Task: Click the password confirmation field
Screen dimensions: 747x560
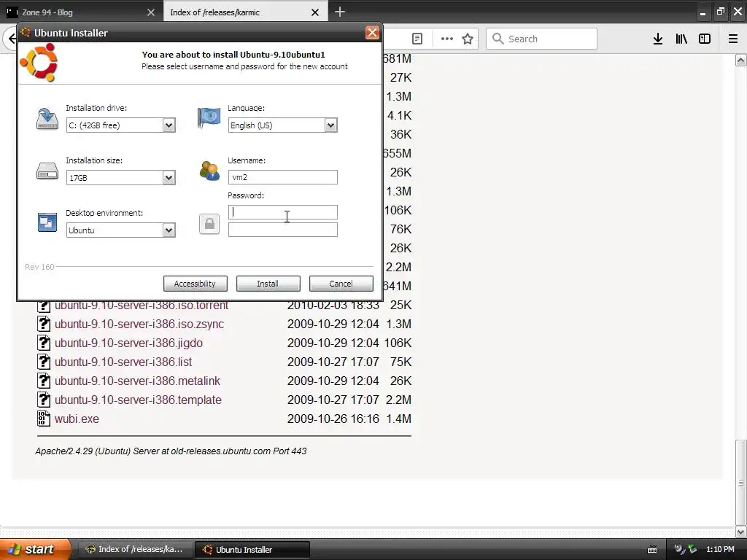Action: [x=282, y=230]
